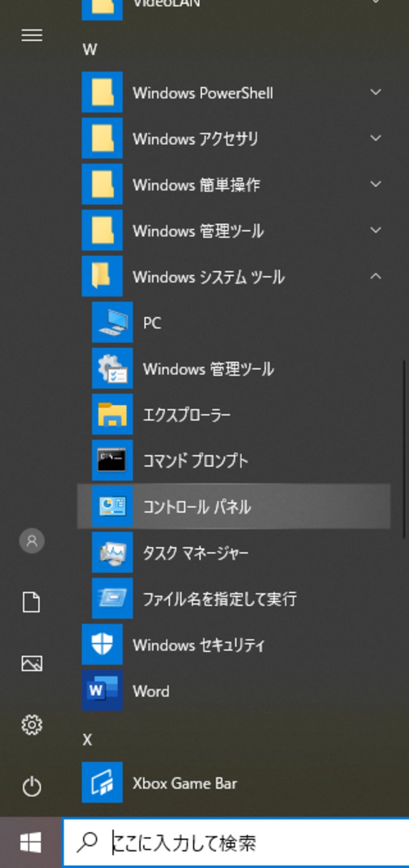
Task: Expand the Windows アクセサリ chevron
Action: pyautogui.click(x=375, y=138)
